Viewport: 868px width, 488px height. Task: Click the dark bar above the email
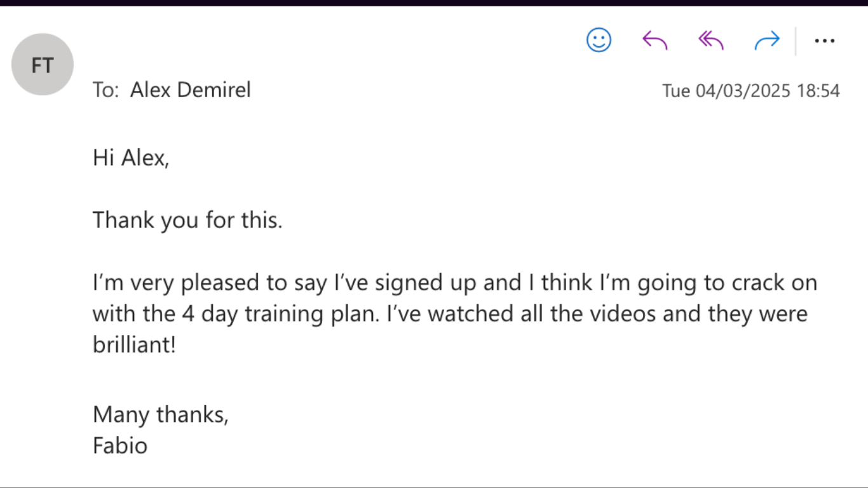[434, 3]
